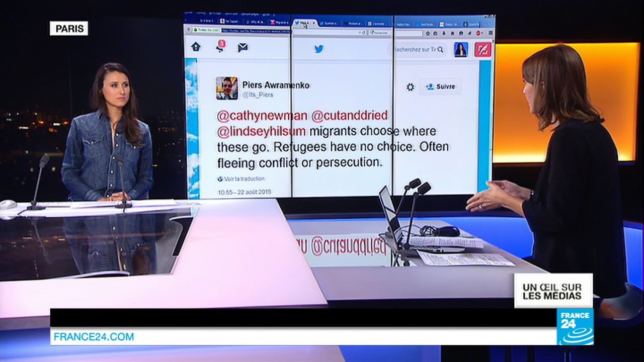Focus the browser Rechercher search box
Image resolution: width=644 pixels, height=362 pixels.
tap(395, 33)
